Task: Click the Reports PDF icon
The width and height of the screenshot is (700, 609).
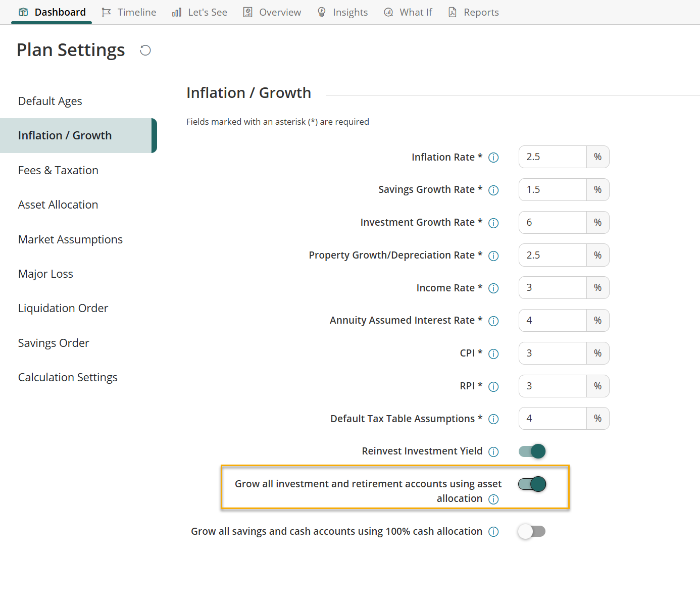Action: [x=453, y=12]
